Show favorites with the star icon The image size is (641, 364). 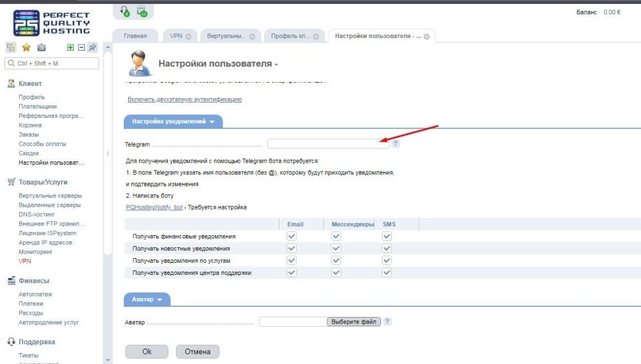click(x=26, y=47)
